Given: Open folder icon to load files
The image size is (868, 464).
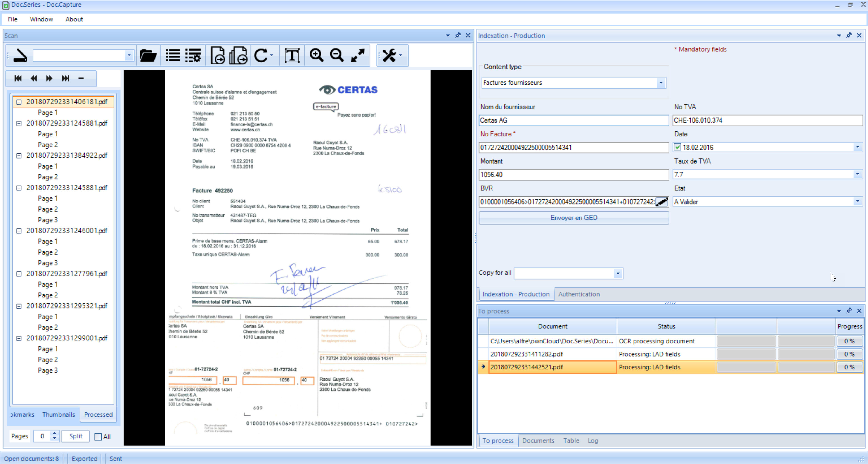Looking at the screenshot, I should [x=148, y=55].
